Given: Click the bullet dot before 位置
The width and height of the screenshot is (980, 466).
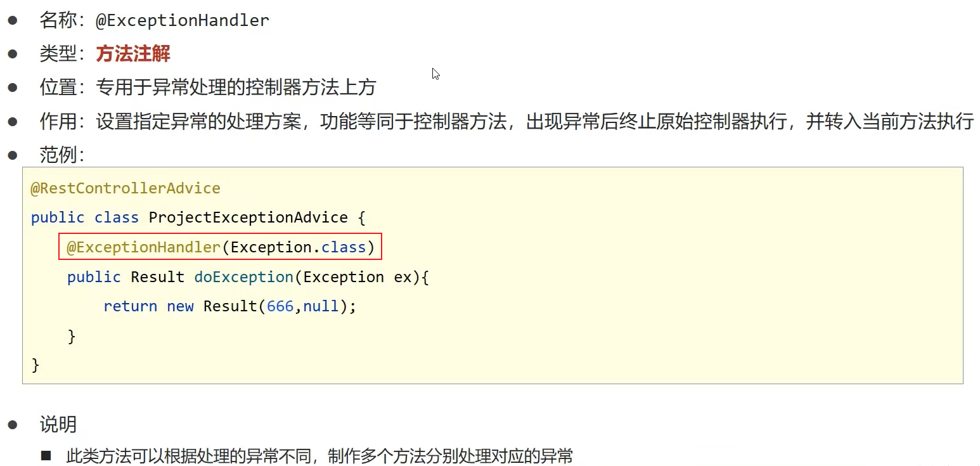Looking at the screenshot, I should (13, 87).
